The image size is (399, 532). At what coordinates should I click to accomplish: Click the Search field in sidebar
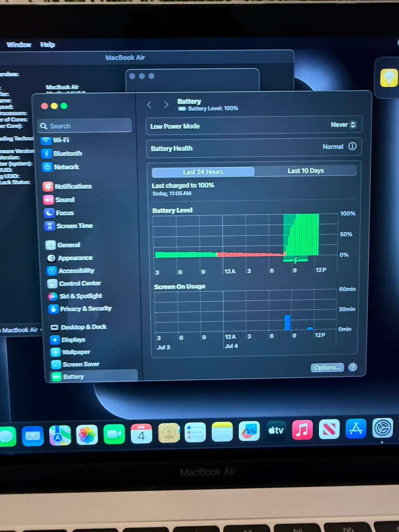[x=85, y=126]
